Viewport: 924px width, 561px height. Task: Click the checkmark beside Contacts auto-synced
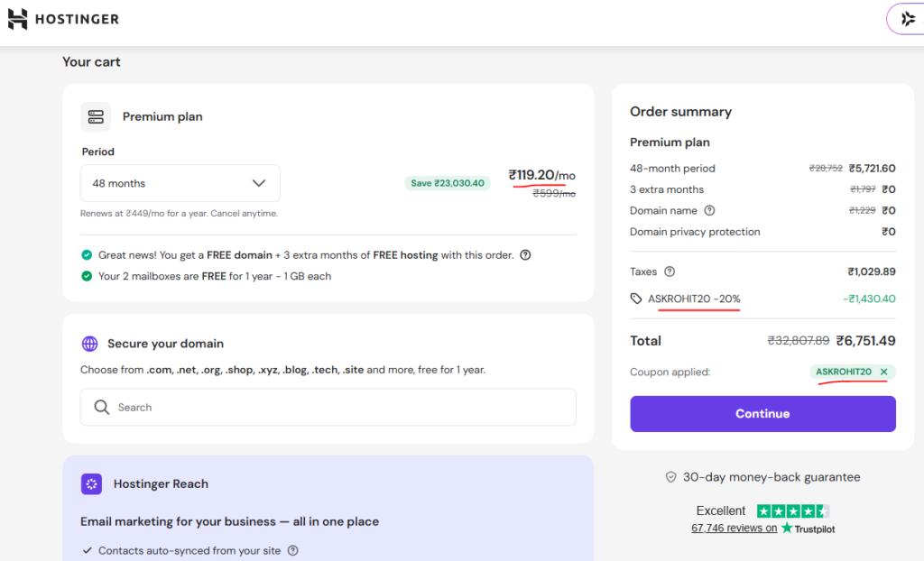click(88, 550)
